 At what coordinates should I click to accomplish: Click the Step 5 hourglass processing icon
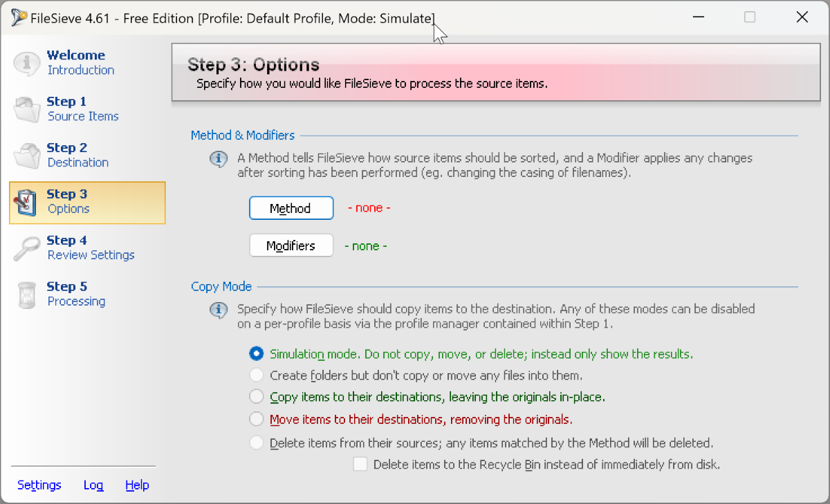click(x=27, y=295)
